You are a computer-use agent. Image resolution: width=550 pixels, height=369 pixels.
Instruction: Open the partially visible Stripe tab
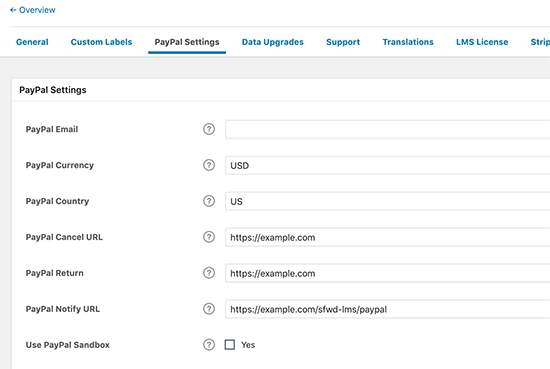[x=540, y=42]
